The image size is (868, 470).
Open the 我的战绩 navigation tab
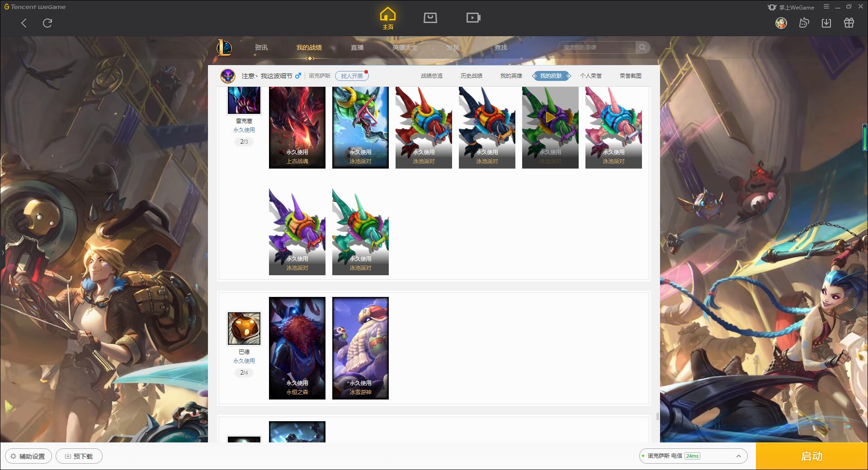pyautogui.click(x=309, y=47)
